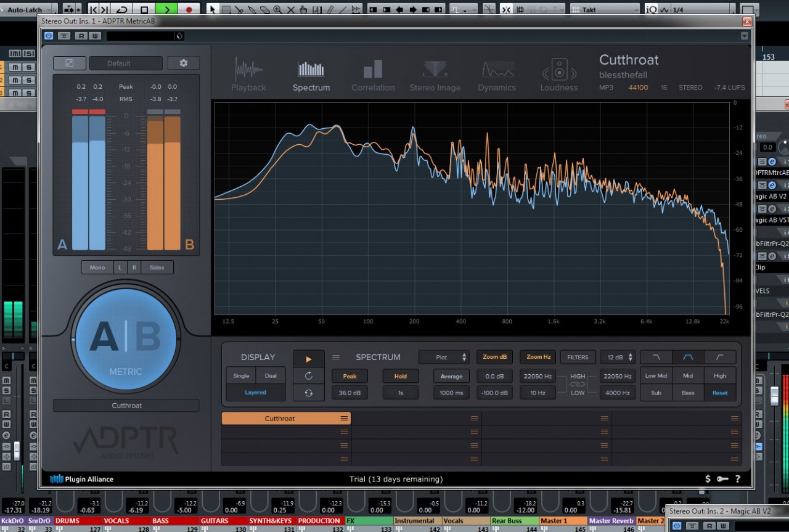Viewport: 789px width, 532px height.
Task: Toggle the Peak spectrum mode
Action: (x=350, y=376)
